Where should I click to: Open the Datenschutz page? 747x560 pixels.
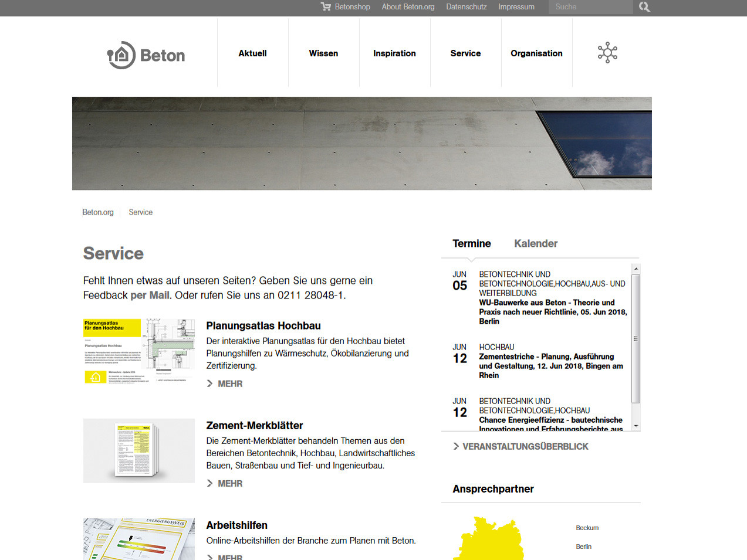click(x=466, y=7)
